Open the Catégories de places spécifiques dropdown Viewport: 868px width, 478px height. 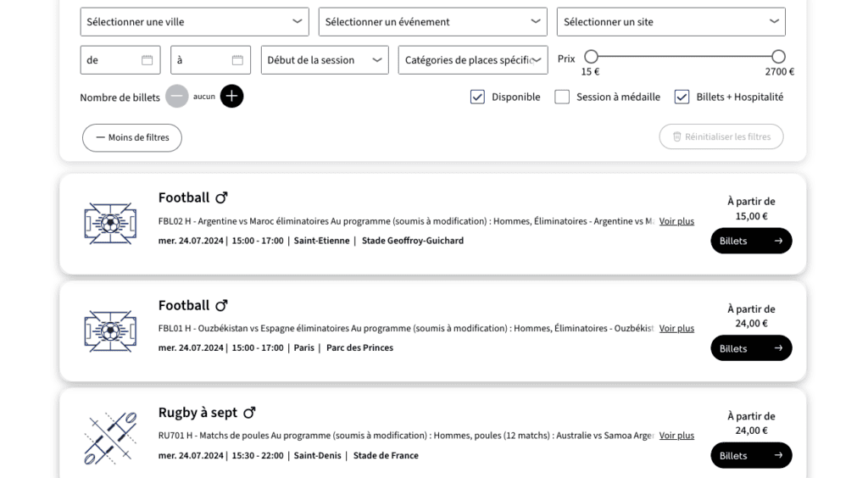[472, 60]
